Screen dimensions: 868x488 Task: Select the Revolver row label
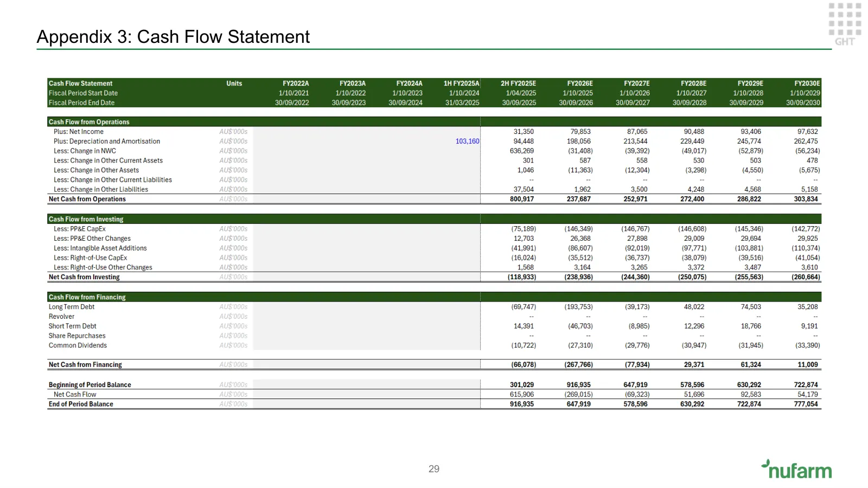point(61,317)
